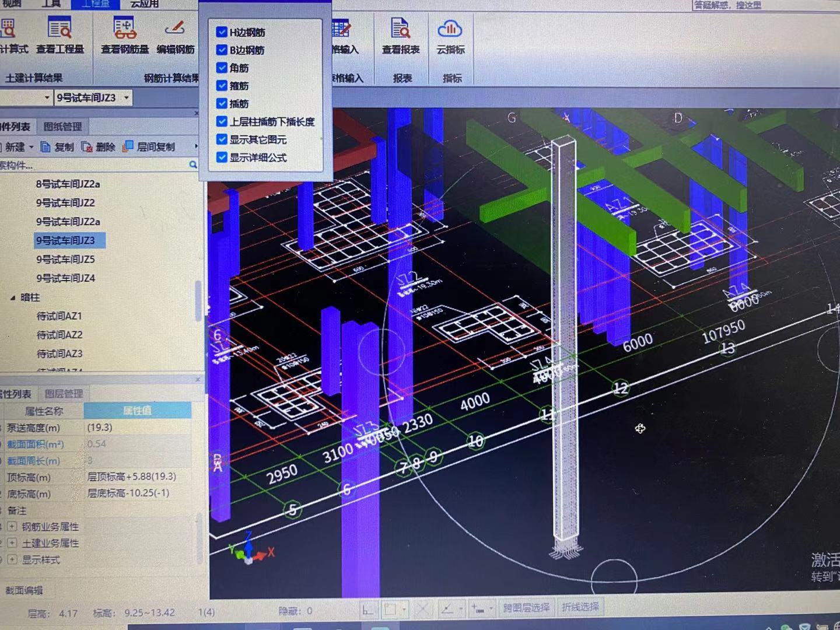Uncheck B边钢筋 checkbox
This screenshot has height=630, width=840.
pos(222,50)
